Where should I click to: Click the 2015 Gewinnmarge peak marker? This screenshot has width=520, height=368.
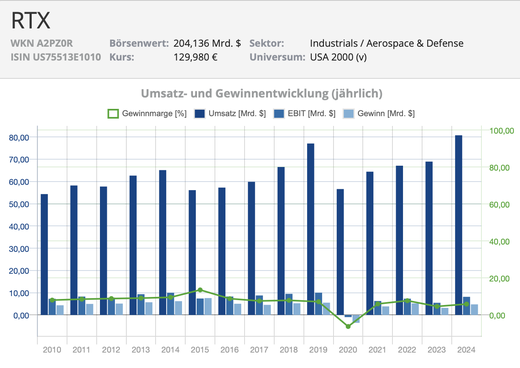click(x=200, y=290)
